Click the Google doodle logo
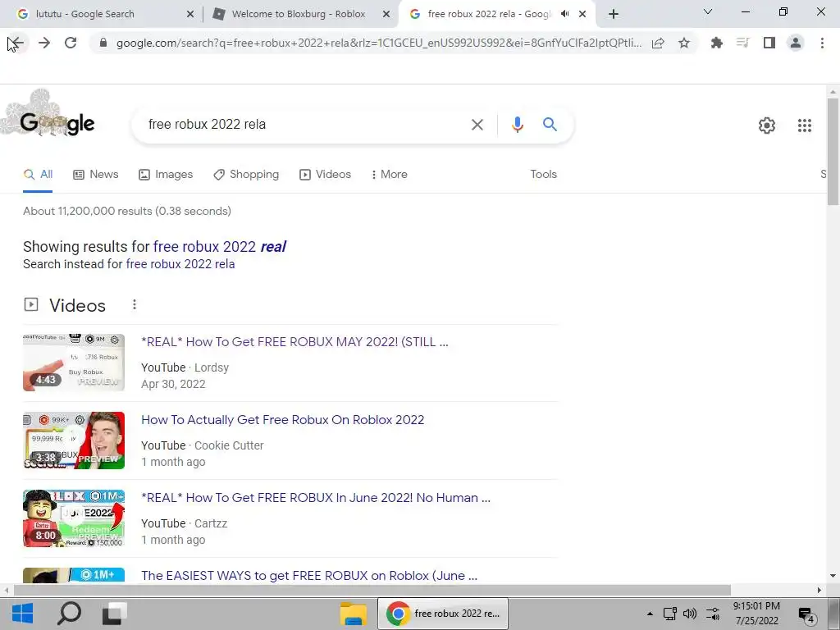Screen dimensions: 840x630 (x=49, y=115)
